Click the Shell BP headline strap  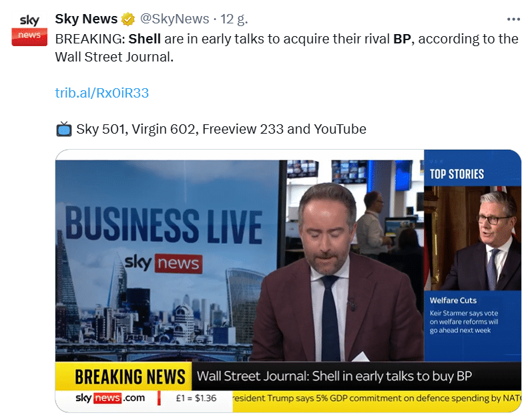[x=334, y=376]
